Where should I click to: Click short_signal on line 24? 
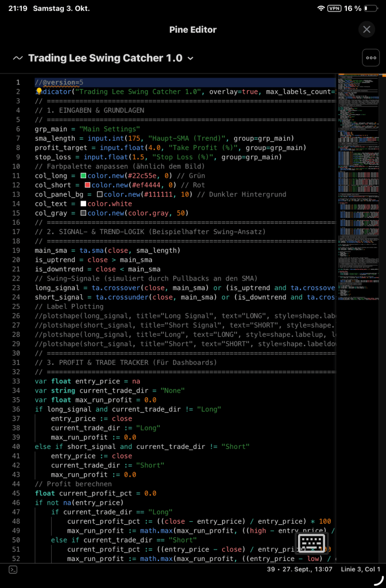[x=59, y=297]
